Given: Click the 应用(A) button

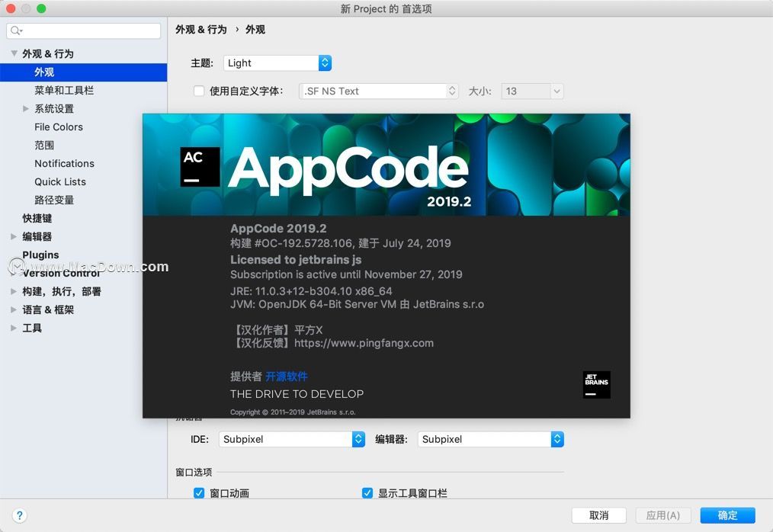Looking at the screenshot, I should 663,515.
